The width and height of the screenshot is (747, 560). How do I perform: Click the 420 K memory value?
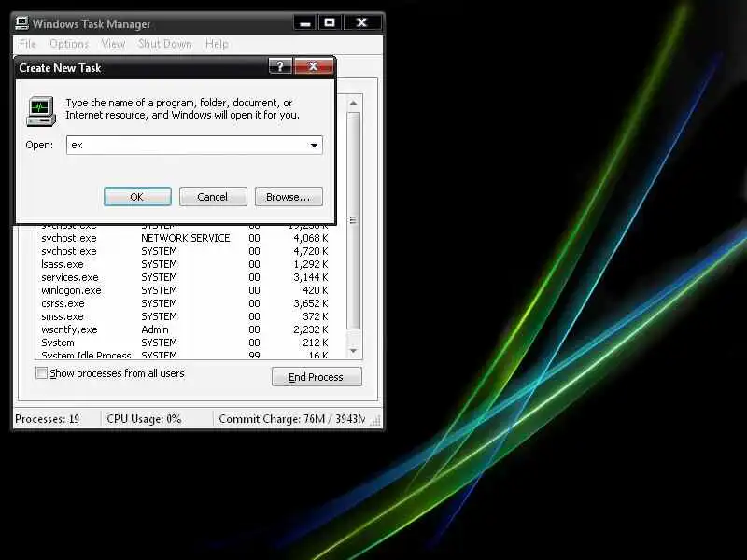click(x=316, y=290)
